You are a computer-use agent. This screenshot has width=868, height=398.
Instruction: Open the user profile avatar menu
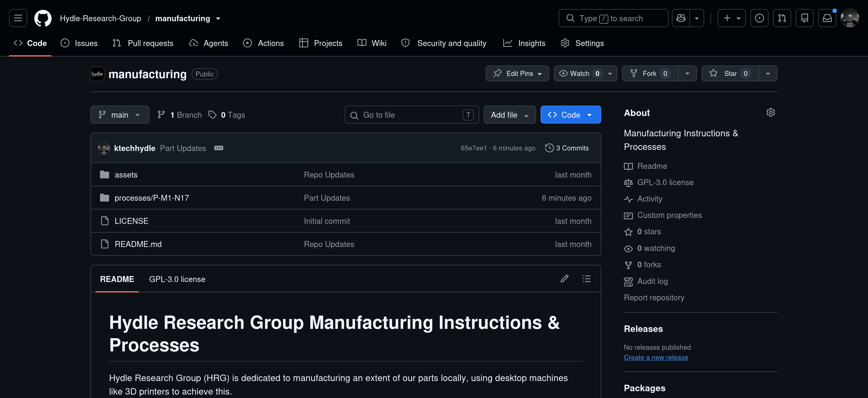pyautogui.click(x=849, y=18)
